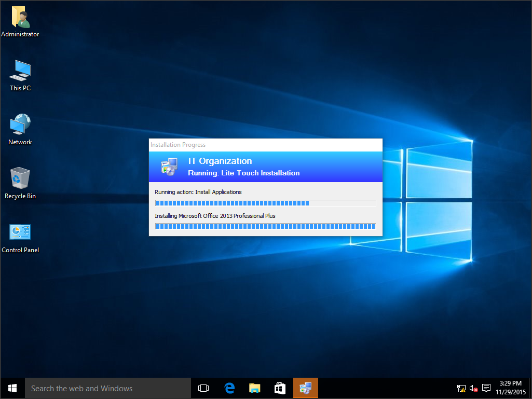Click the Install Applications progress bar
The image size is (532, 399).
(265, 203)
